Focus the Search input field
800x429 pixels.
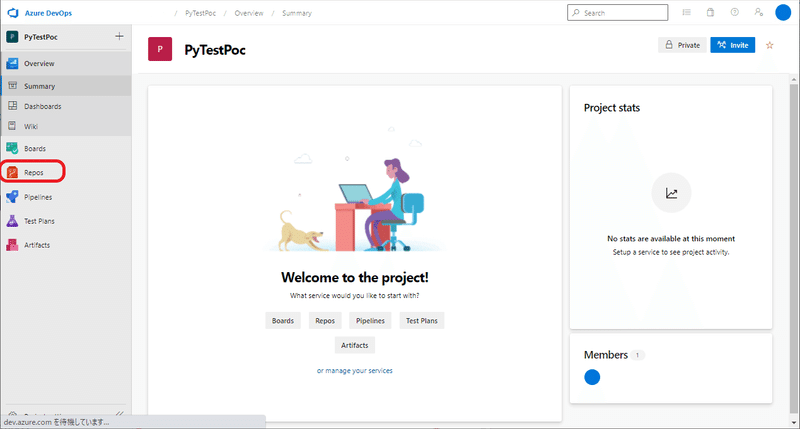pyautogui.click(x=617, y=13)
